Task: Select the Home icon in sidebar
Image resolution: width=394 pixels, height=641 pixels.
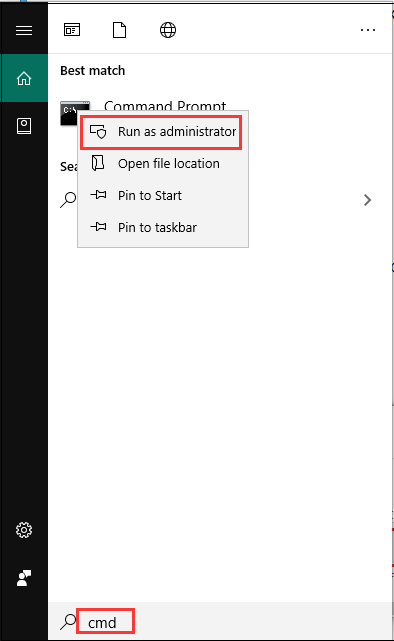Action: tap(24, 78)
